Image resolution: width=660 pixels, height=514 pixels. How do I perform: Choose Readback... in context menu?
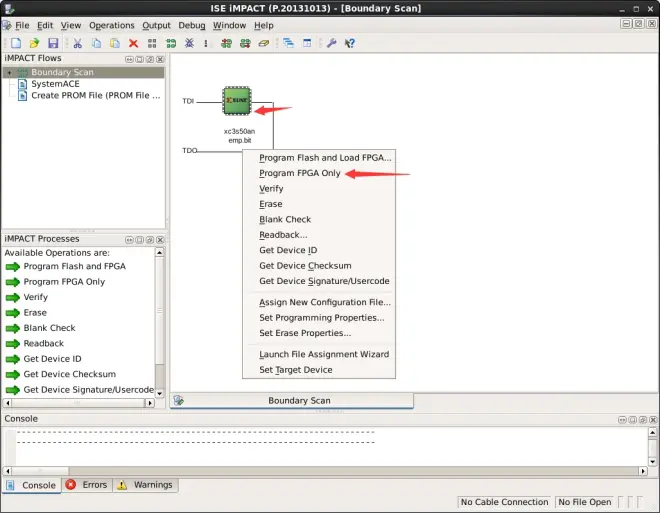[x=319, y=235]
